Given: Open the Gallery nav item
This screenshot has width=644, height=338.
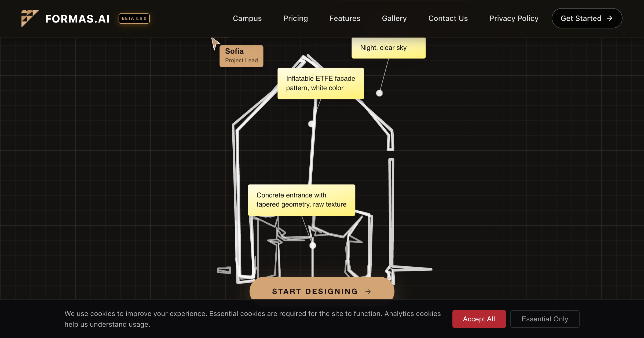Looking at the screenshot, I should point(394,18).
